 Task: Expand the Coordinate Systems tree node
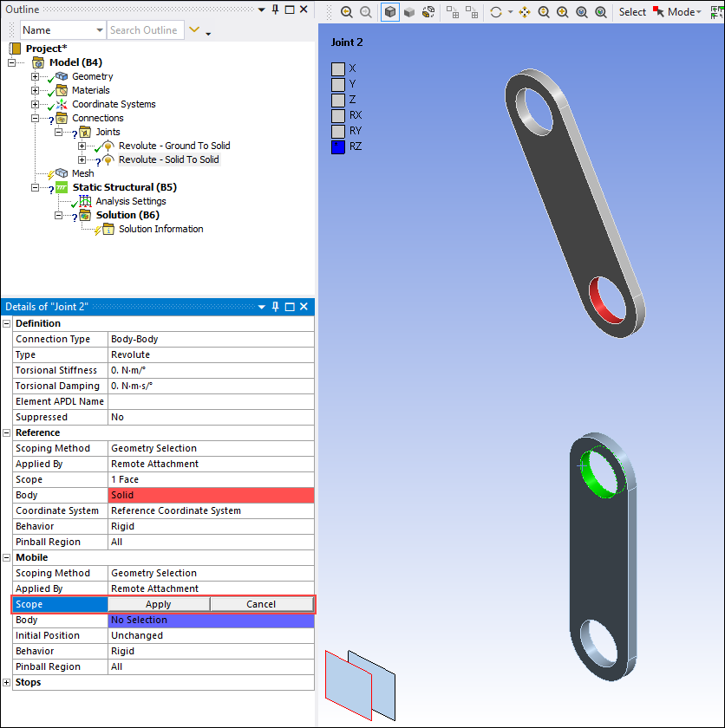(x=35, y=104)
